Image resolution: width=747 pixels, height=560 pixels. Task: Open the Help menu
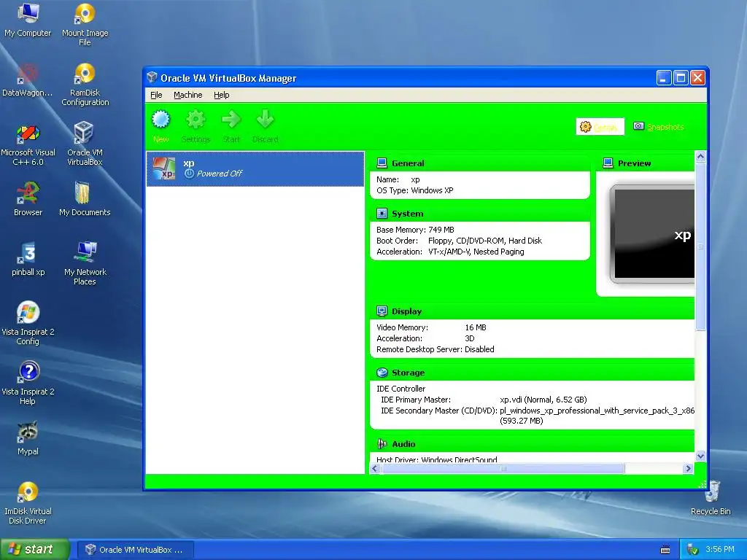click(222, 95)
